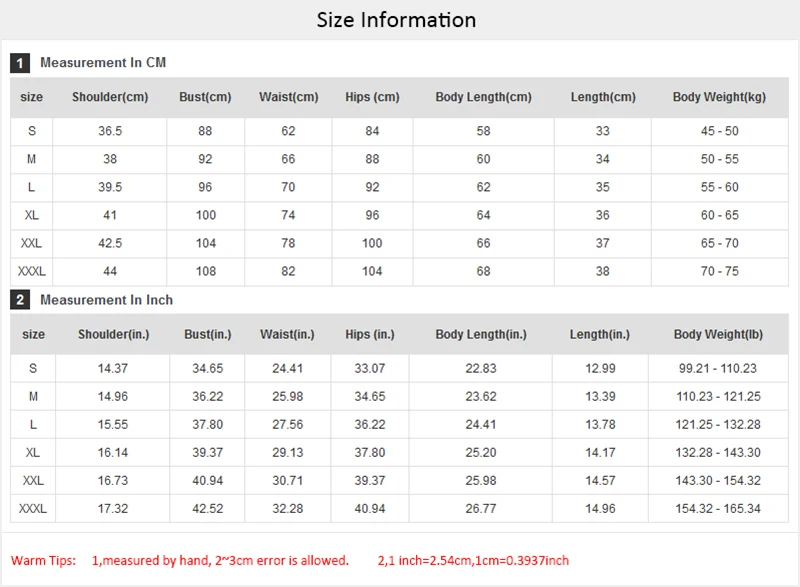The height and width of the screenshot is (587, 800).
Task: Click the Hips (cm) column header
Action: [372, 97]
